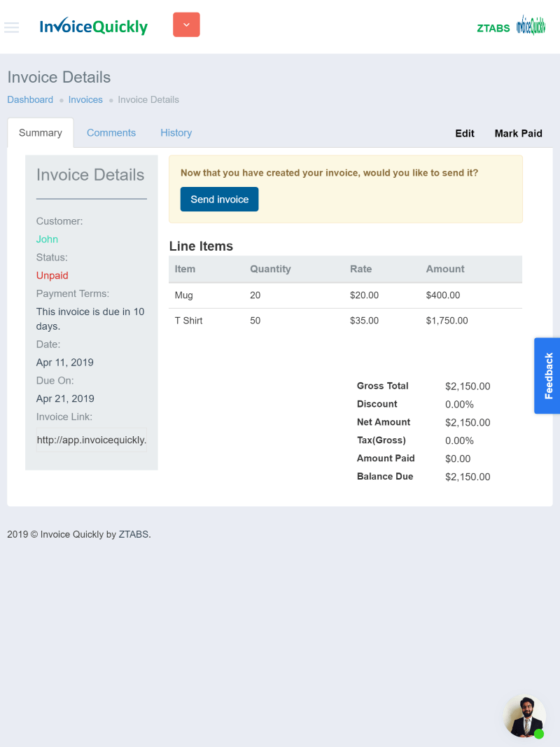560x747 pixels.
Task: Click the Item column header
Action: click(x=185, y=269)
